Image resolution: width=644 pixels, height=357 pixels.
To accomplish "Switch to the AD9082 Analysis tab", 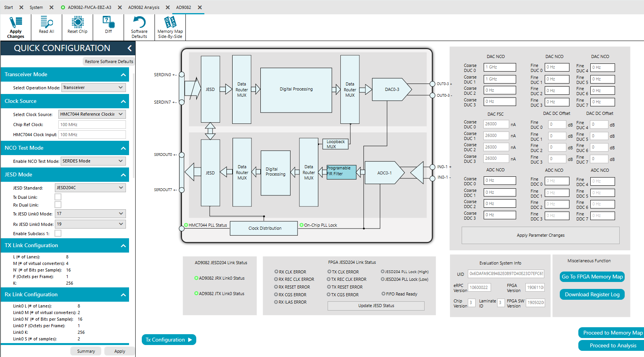I will [x=144, y=7].
